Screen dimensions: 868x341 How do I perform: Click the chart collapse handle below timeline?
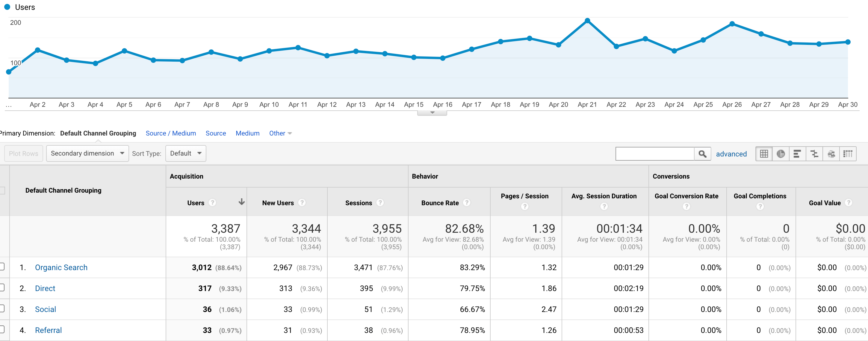[432, 113]
